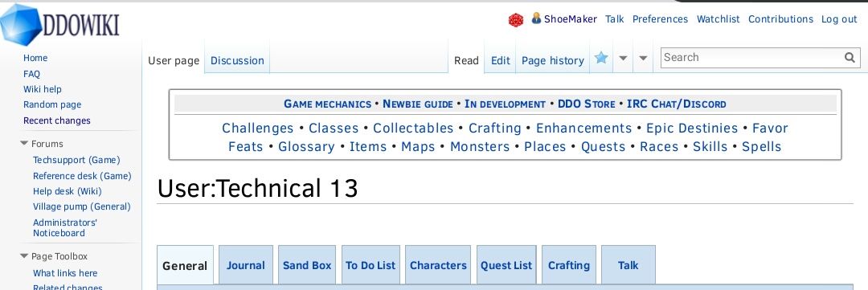The width and height of the screenshot is (868, 290).
Task: Select the Read tab
Action: 466,60
